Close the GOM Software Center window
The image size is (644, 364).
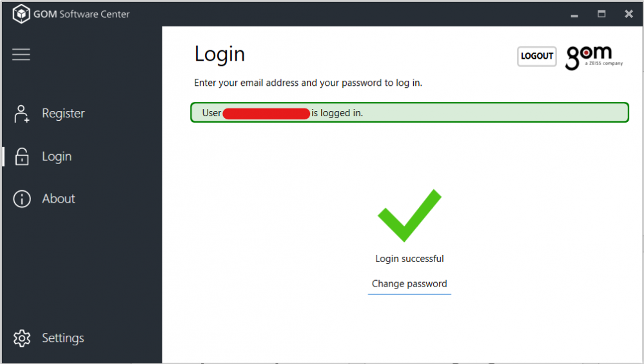(x=629, y=14)
